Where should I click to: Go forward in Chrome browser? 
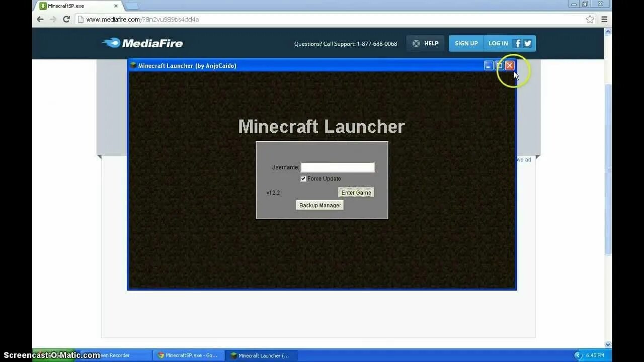coord(53,19)
